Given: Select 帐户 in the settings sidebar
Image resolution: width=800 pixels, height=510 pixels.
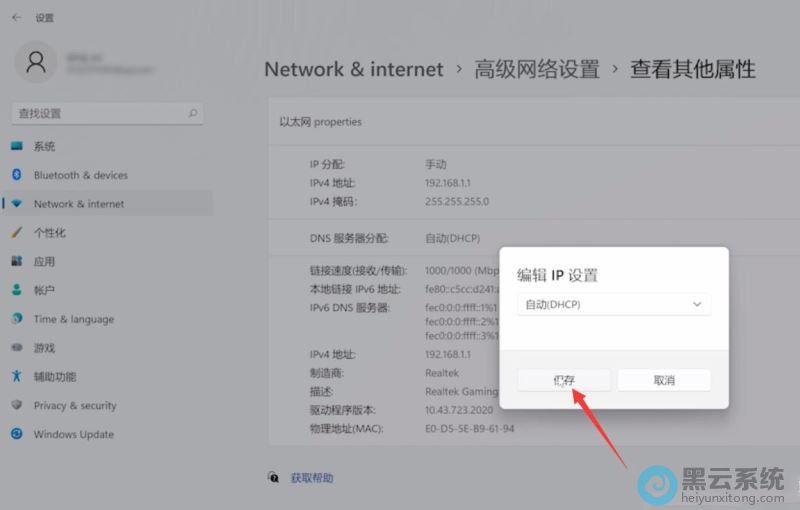Looking at the screenshot, I should click(44, 290).
